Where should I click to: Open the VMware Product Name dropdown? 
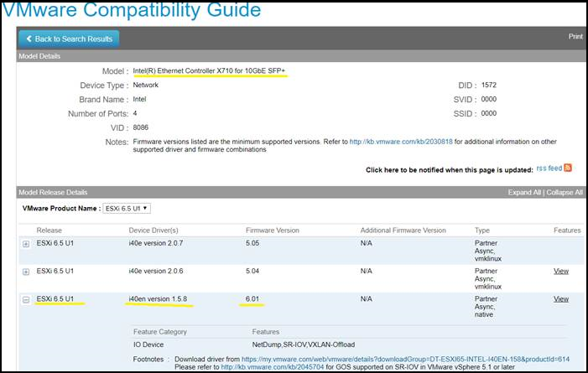tap(127, 209)
